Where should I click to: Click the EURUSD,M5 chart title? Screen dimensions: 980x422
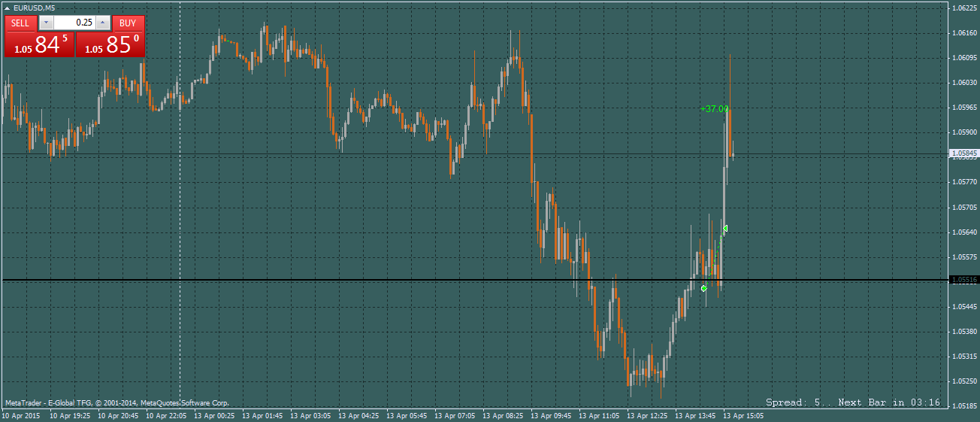coord(35,8)
